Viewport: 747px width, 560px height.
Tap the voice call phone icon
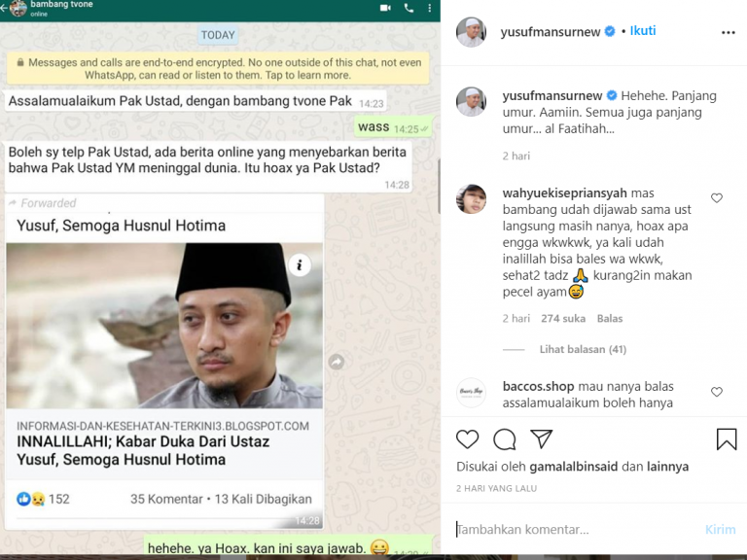409,8
